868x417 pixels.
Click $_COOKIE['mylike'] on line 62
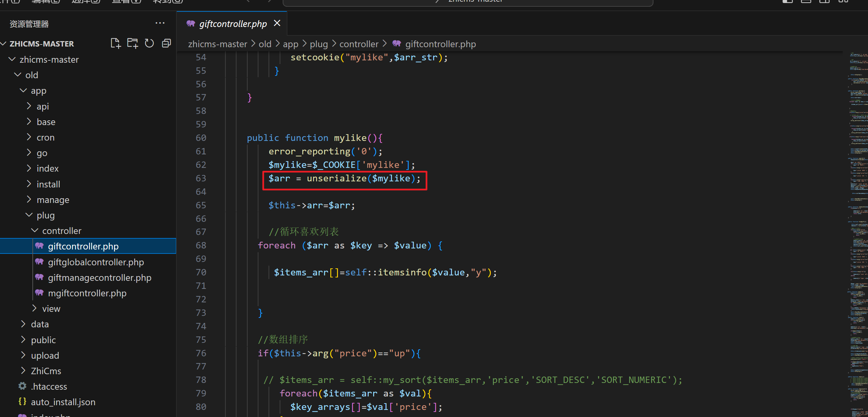coord(361,165)
